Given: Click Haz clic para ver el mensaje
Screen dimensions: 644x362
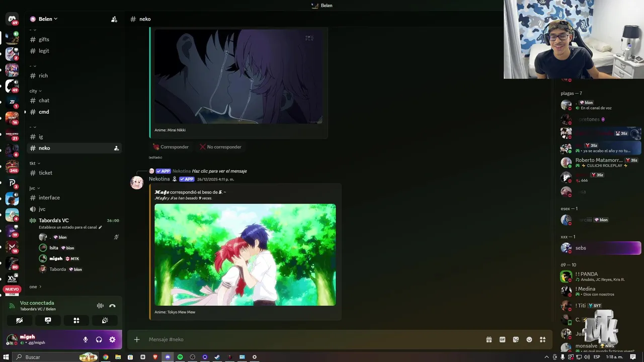Looking at the screenshot, I should pos(219,171).
